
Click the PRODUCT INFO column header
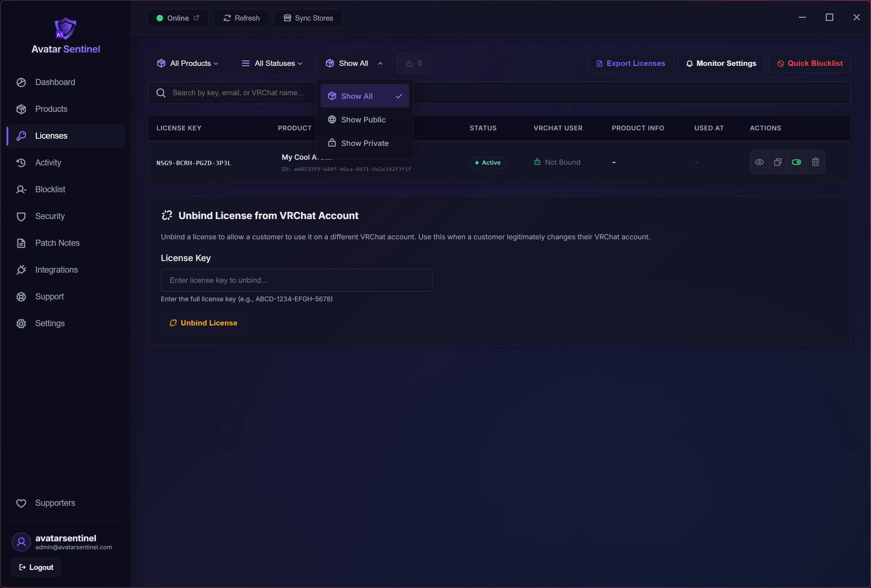point(638,128)
